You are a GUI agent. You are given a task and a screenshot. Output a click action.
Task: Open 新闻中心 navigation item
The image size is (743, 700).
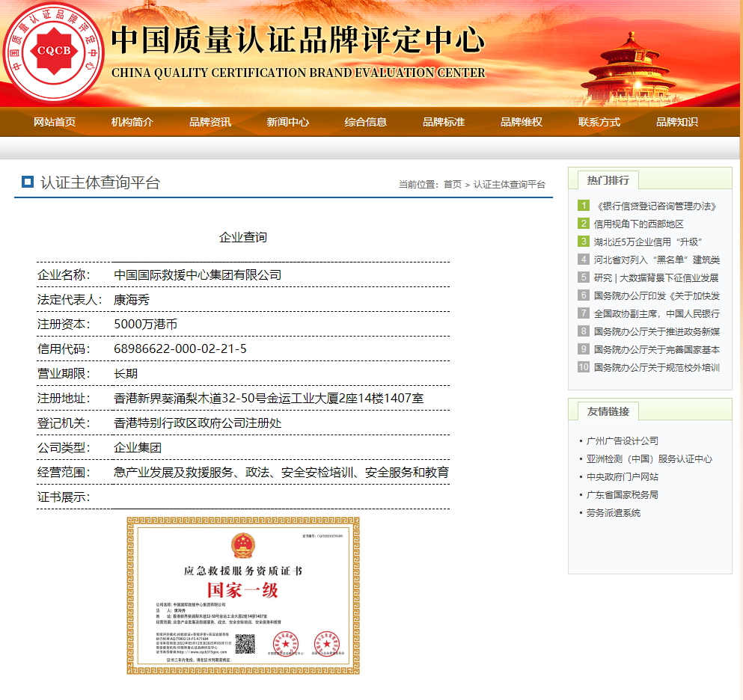(x=287, y=122)
